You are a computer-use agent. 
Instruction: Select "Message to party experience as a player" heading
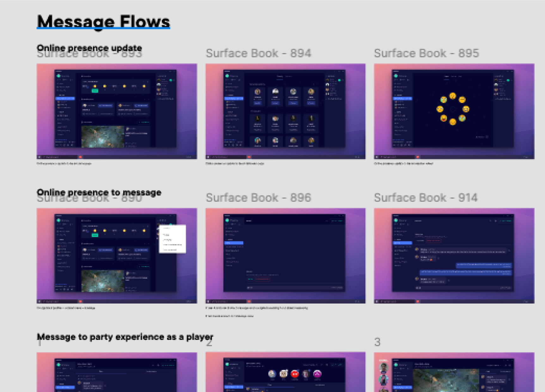pos(125,337)
